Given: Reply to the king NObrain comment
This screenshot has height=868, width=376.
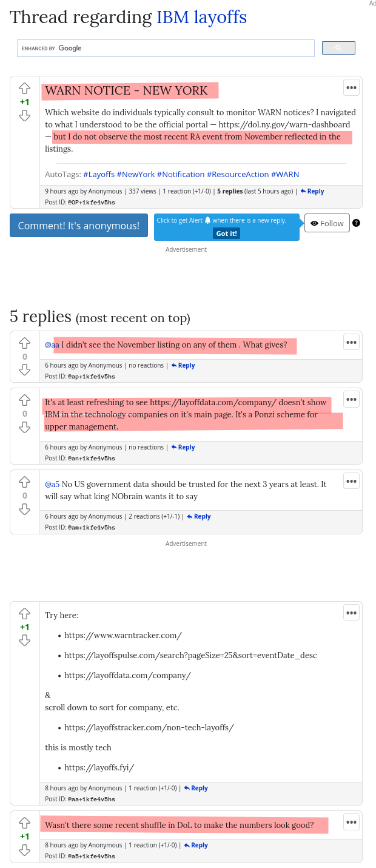Looking at the screenshot, I should (x=199, y=517).
